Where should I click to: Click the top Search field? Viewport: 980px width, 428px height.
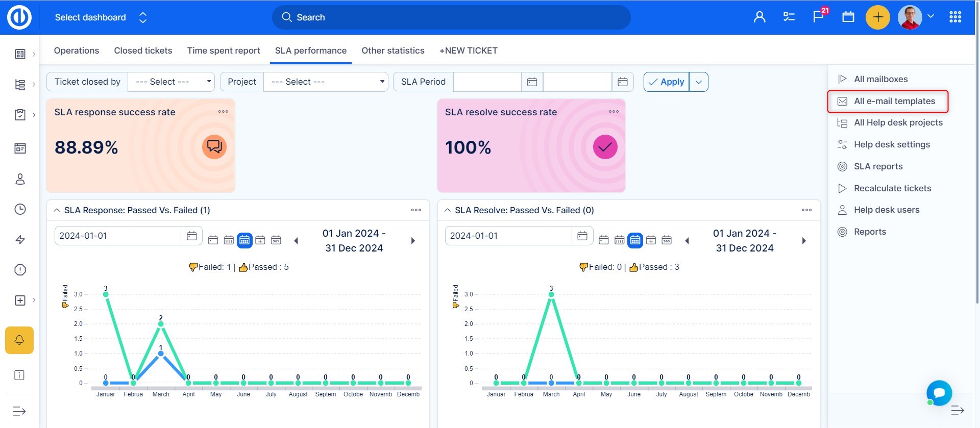451,17
